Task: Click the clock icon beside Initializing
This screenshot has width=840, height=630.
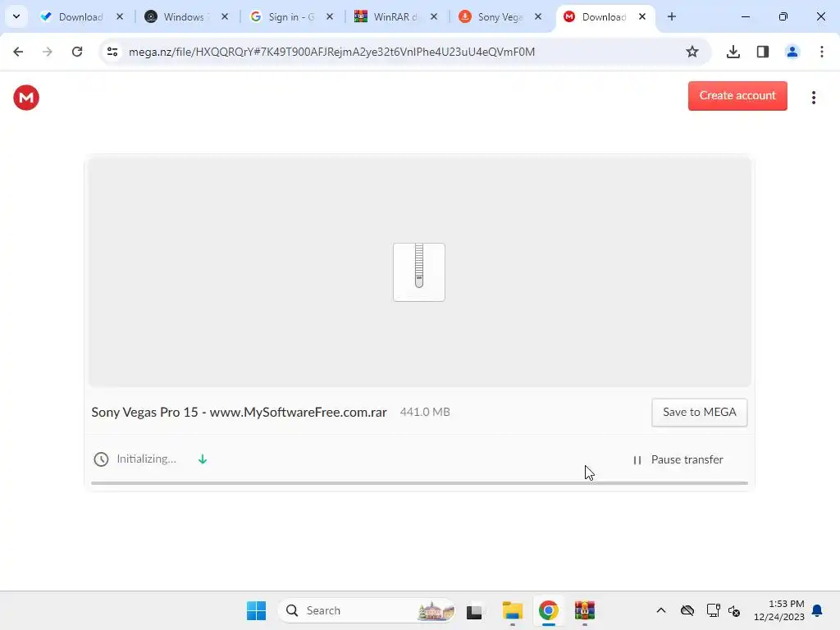Action: click(101, 459)
